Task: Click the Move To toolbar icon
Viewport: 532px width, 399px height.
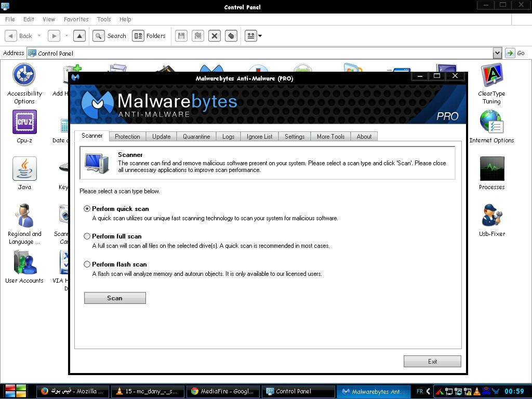Action: tap(181, 36)
